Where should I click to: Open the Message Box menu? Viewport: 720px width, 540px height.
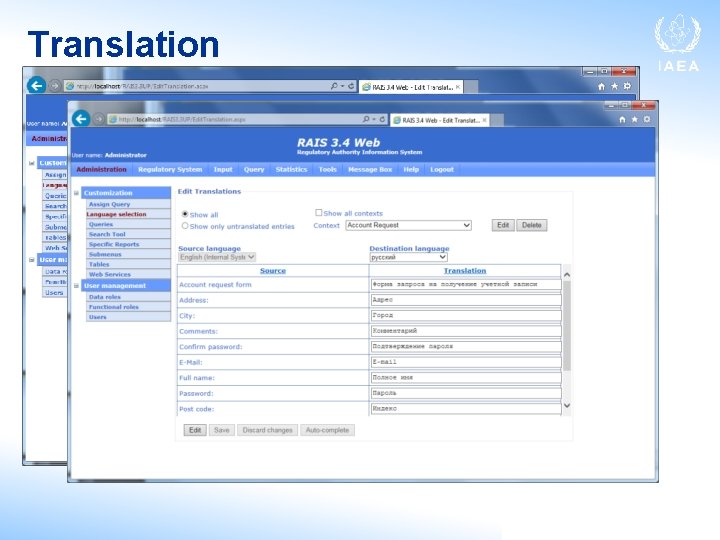(370, 169)
